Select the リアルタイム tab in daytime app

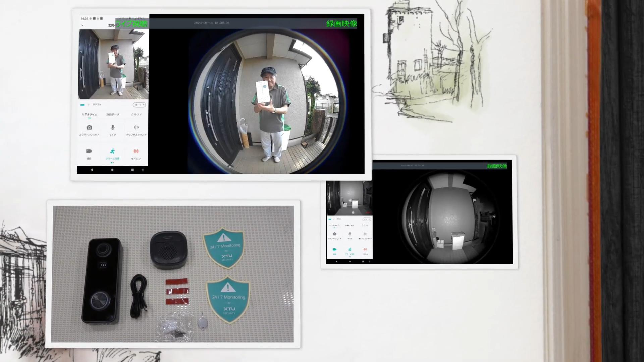(89, 115)
